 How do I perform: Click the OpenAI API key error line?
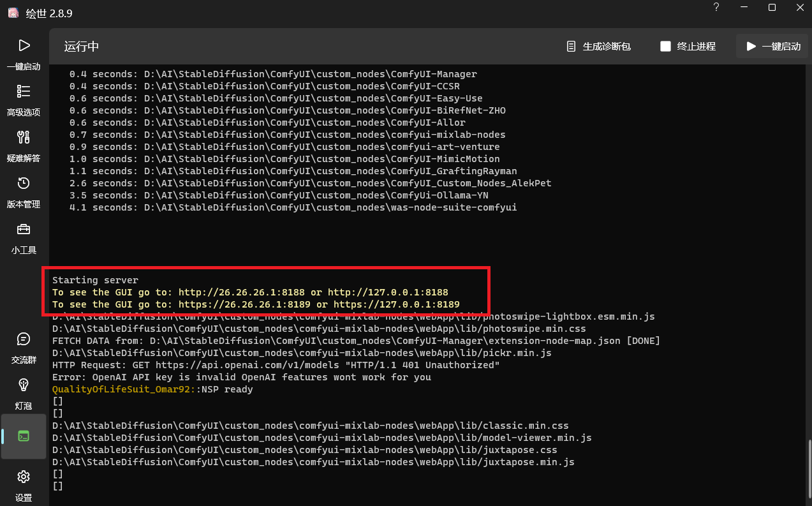pyautogui.click(x=242, y=377)
